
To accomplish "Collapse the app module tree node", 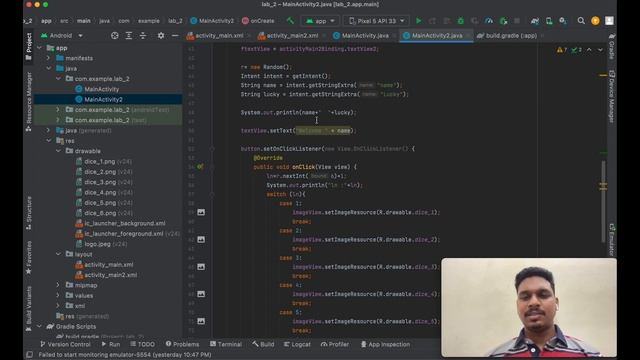I will [39, 48].
